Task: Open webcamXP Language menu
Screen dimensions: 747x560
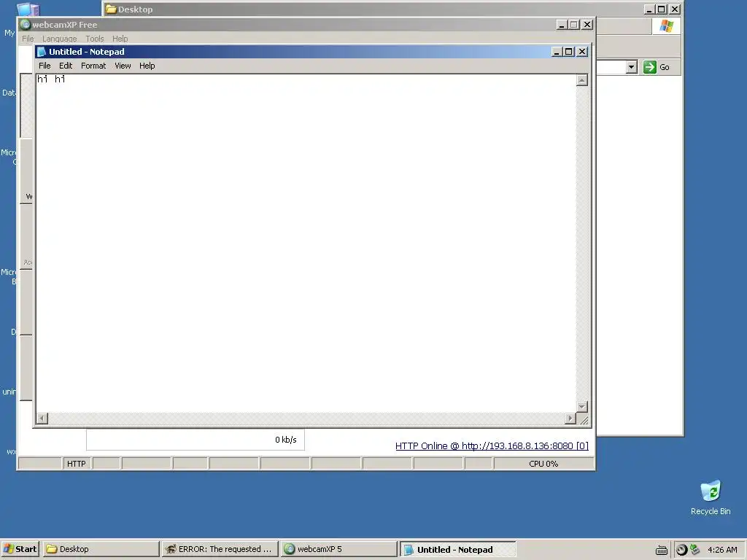Action: pos(60,39)
